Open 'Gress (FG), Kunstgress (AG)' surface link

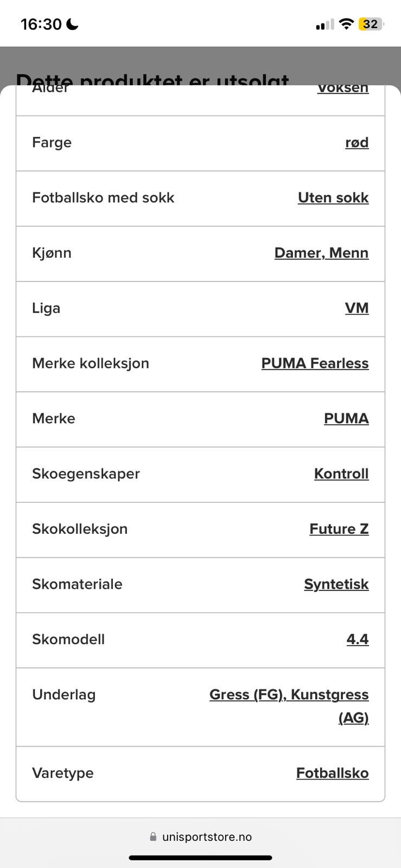coord(289,695)
